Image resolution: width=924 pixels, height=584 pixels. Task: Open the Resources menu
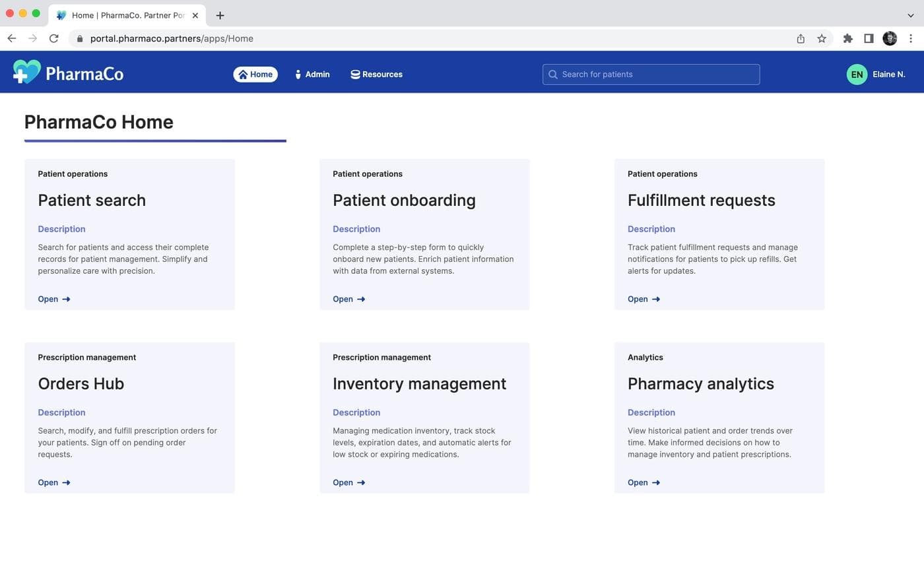click(376, 75)
